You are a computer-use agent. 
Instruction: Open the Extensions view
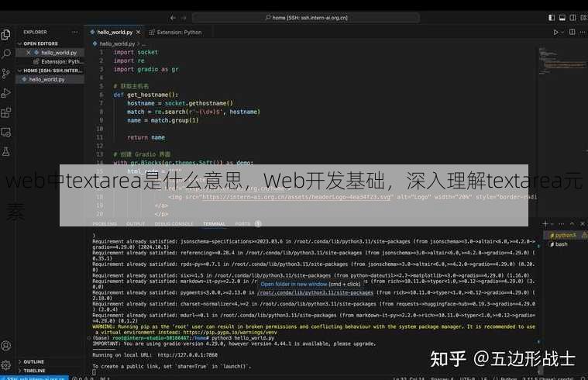[6, 112]
